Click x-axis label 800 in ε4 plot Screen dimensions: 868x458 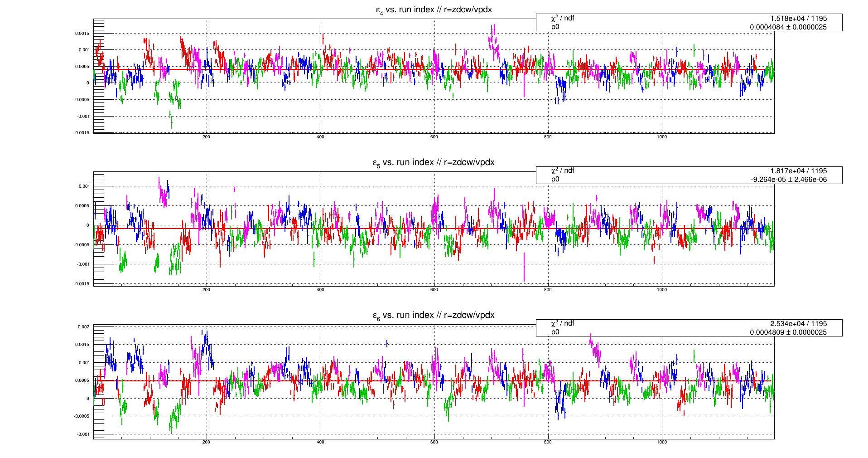[548, 137]
